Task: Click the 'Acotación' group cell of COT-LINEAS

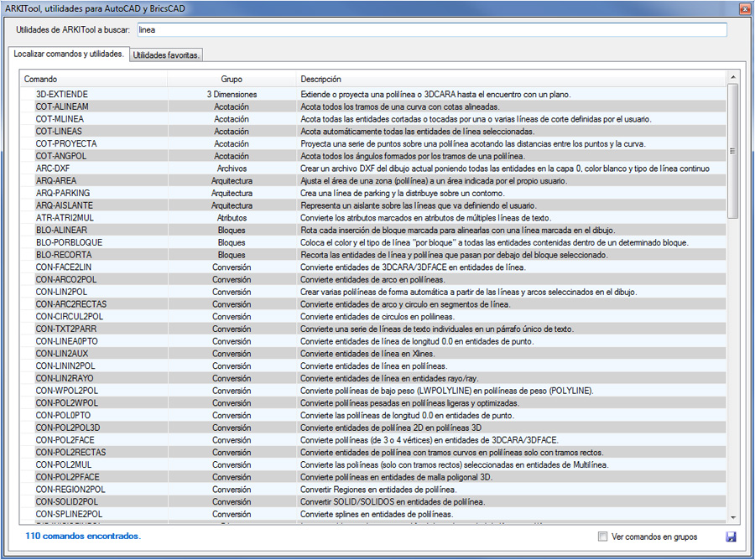Action: tap(232, 132)
